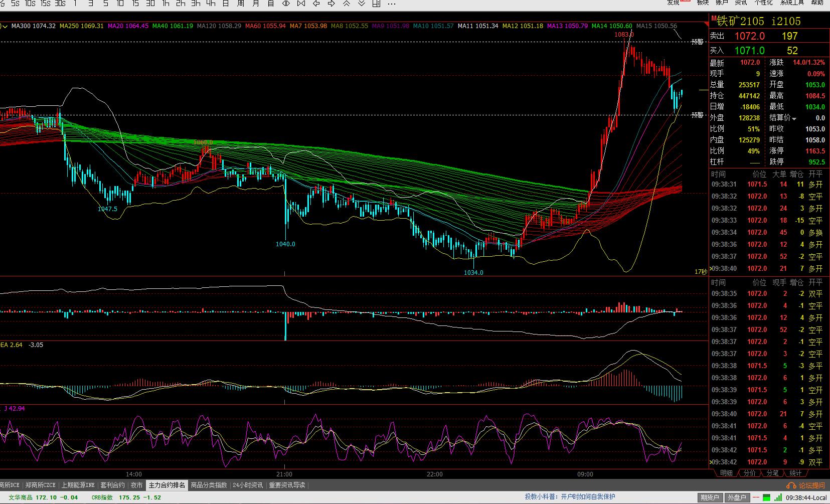The image size is (830, 504).
Task: Switch chart to 1-minute period
Action: [x=75, y=3]
